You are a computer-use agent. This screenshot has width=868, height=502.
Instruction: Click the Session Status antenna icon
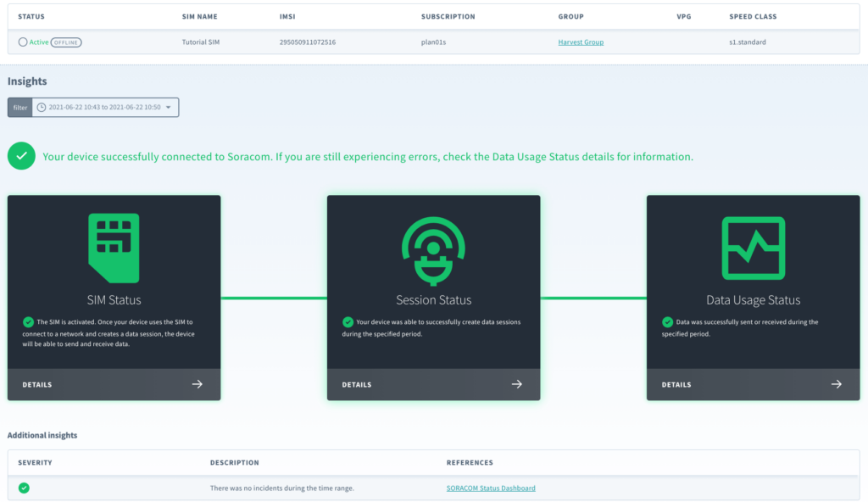tap(433, 248)
